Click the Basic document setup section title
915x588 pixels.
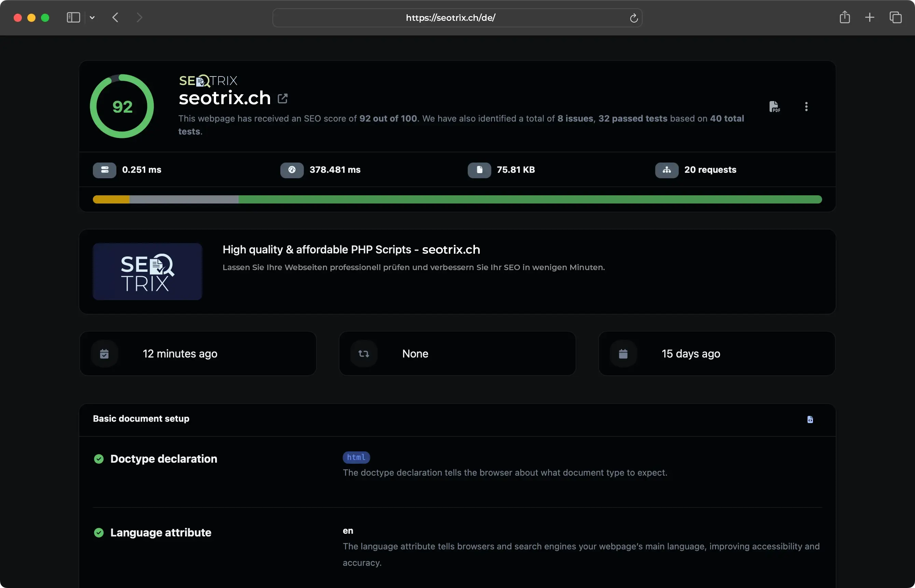click(141, 419)
